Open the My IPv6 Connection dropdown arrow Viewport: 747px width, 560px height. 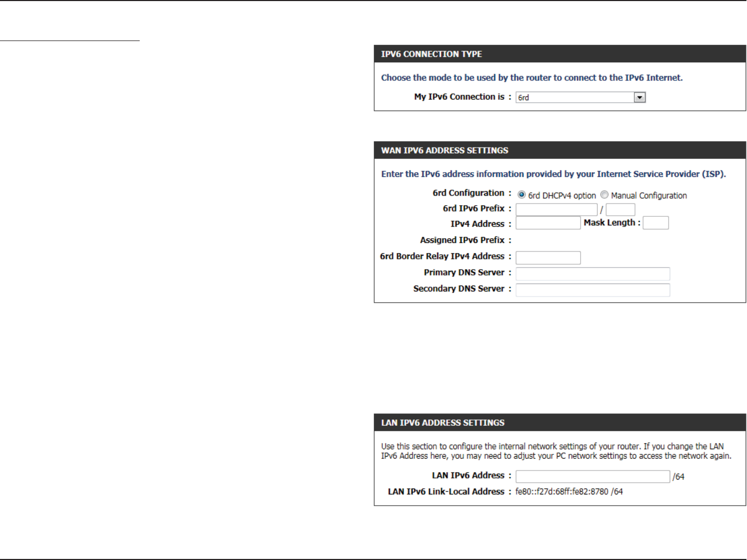tap(640, 97)
